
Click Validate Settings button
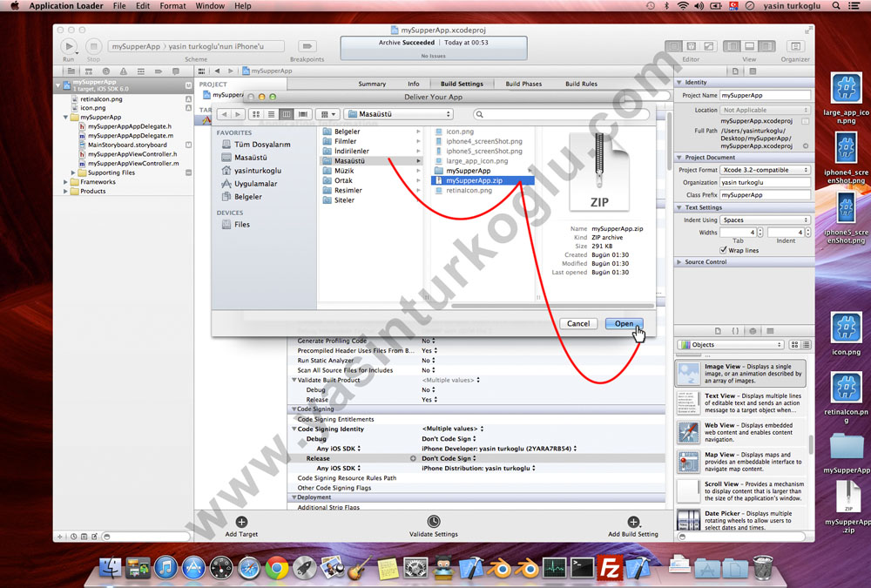(433, 526)
